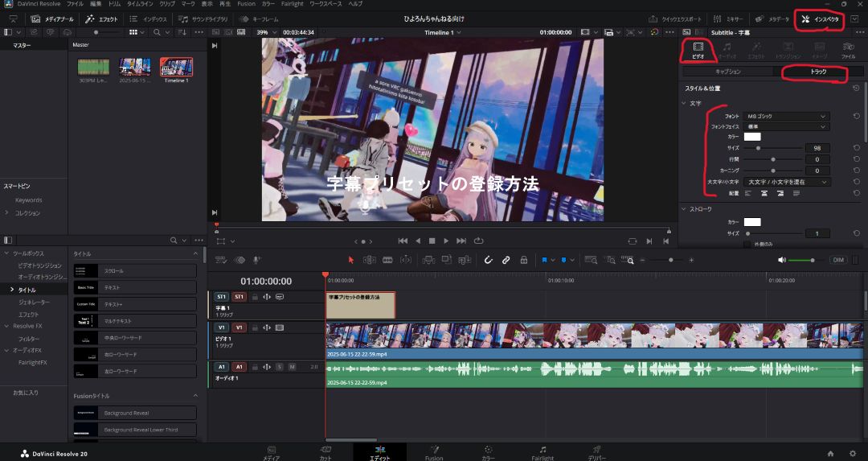Click the white text color swatch
Screen dimensions: 868x461
(x=751, y=137)
